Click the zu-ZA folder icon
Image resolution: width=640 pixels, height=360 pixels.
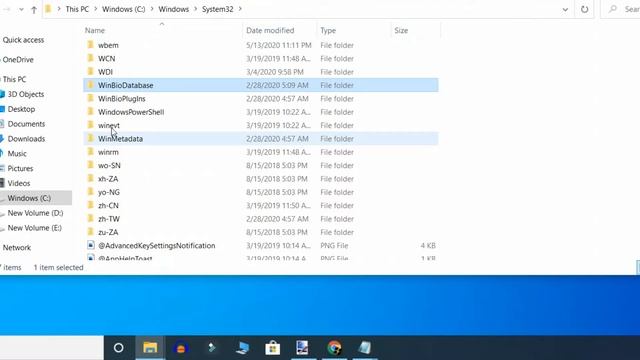point(91,232)
